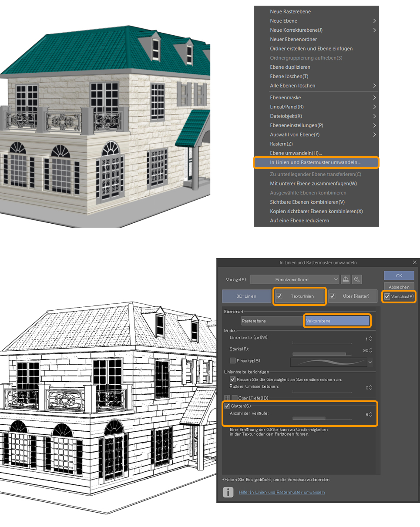The image size is (420, 527).
Task: Raise Anzahl der Verläufe with the up arrow
Action: point(371,413)
